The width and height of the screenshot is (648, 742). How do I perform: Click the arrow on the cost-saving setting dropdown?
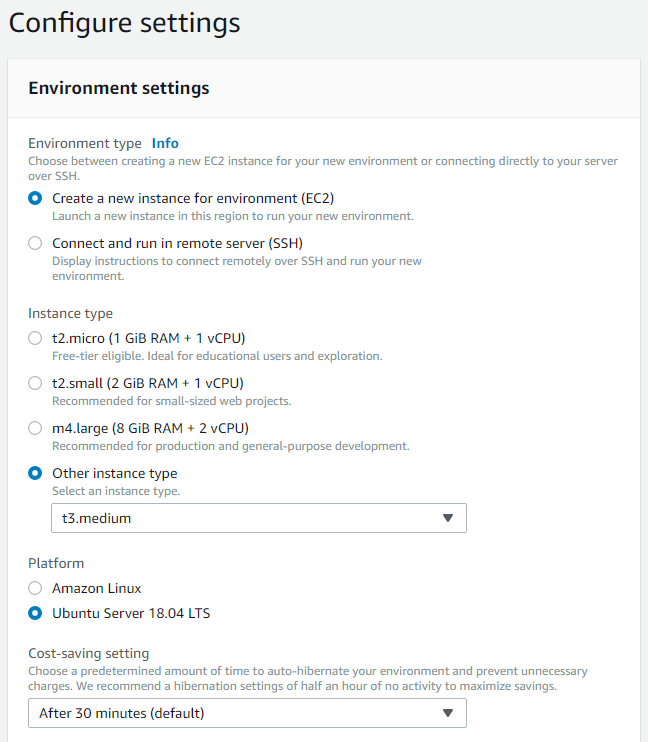pos(448,713)
